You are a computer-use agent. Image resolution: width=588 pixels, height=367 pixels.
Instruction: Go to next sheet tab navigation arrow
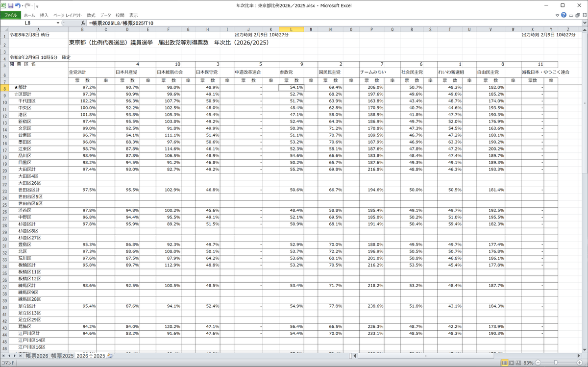point(15,355)
